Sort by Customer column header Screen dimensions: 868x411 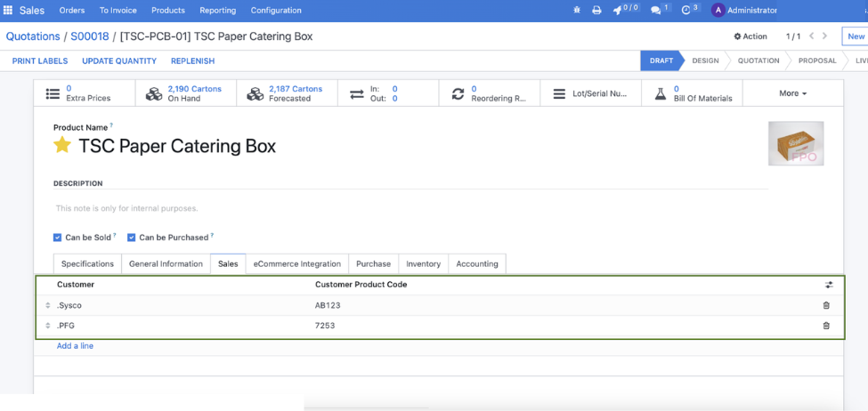[76, 285]
